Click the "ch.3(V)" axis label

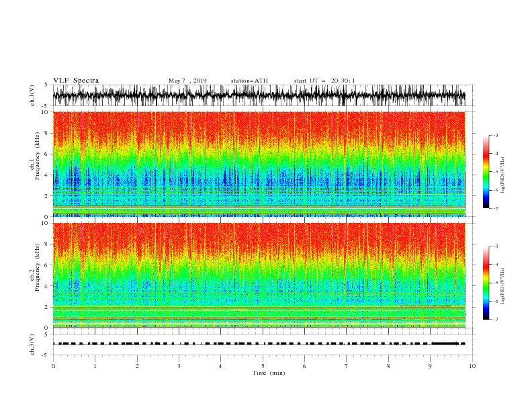[32, 345]
